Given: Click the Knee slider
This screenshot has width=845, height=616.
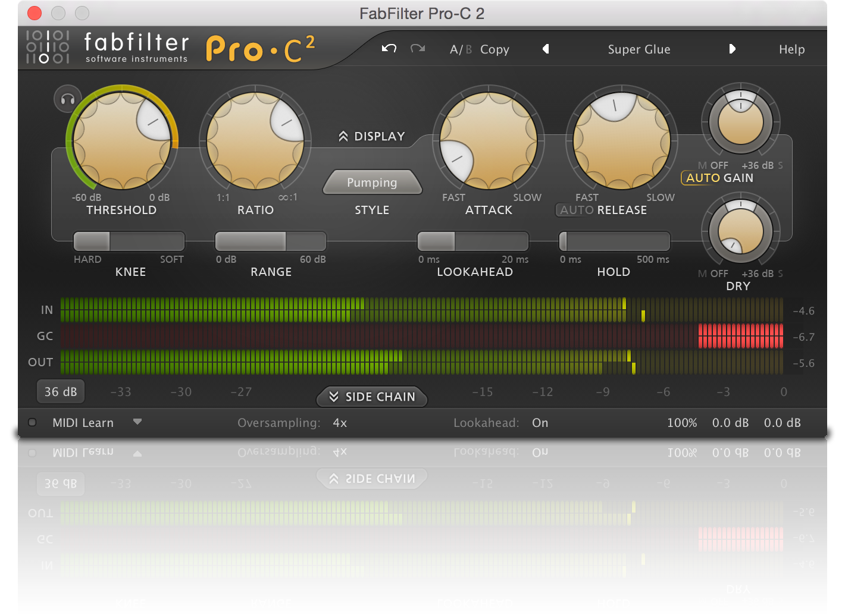Looking at the screenshot, I should [x=129, y=241].
